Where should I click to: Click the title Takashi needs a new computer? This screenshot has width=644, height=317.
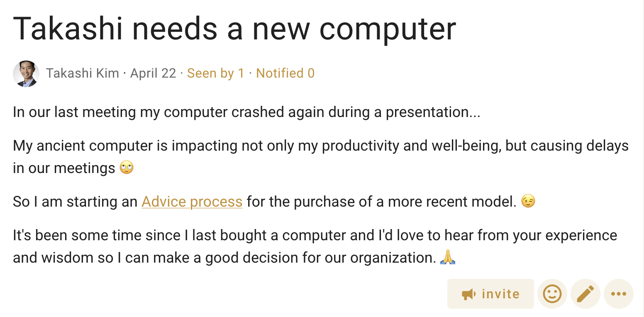pos(234,29)
